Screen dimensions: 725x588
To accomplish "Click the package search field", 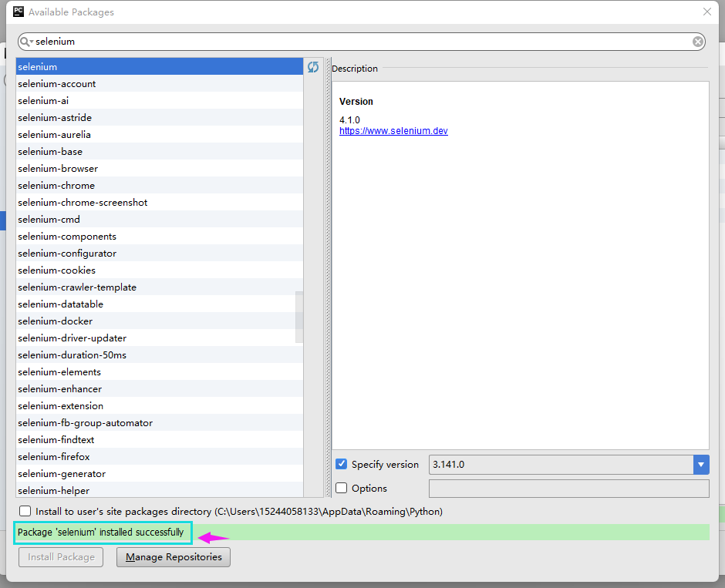I will [x=362, y=42].
